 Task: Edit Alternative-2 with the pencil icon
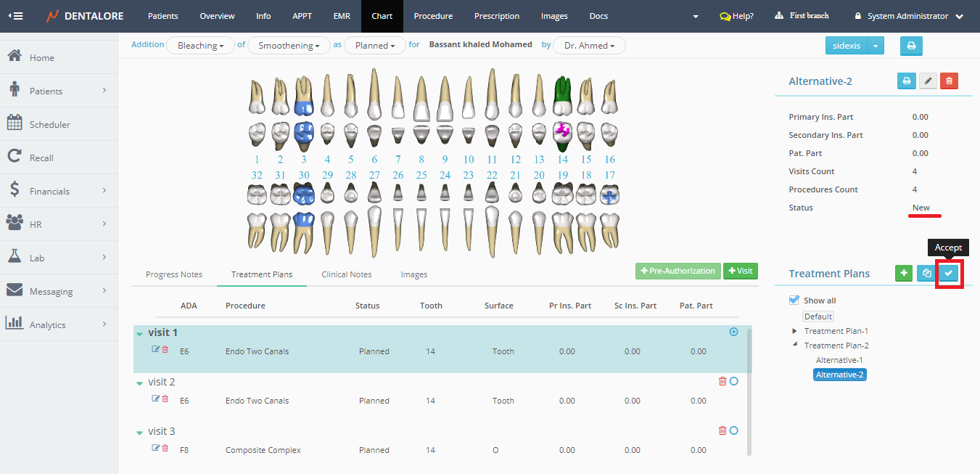[928, 81]
